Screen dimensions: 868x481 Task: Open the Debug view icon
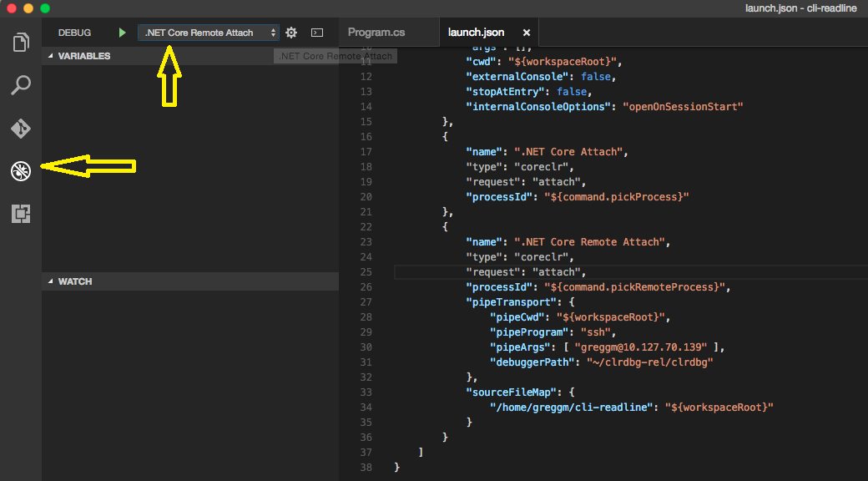tap(21, 170)
